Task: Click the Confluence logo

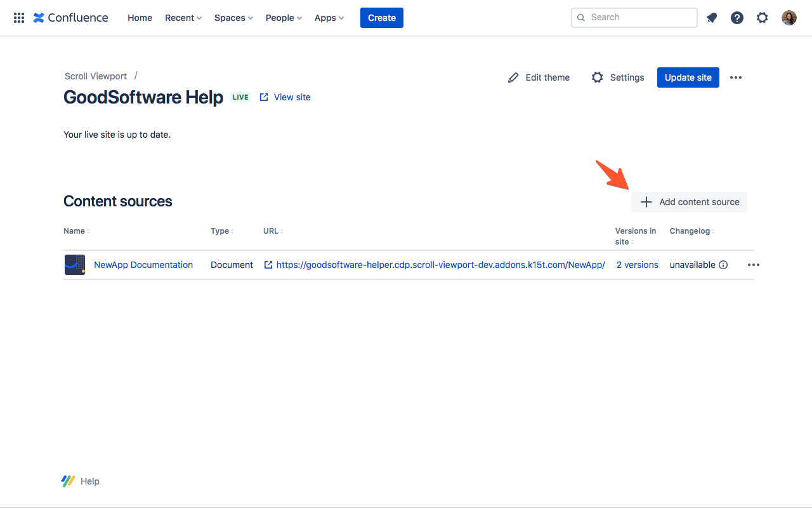Action: pos(70,18)
